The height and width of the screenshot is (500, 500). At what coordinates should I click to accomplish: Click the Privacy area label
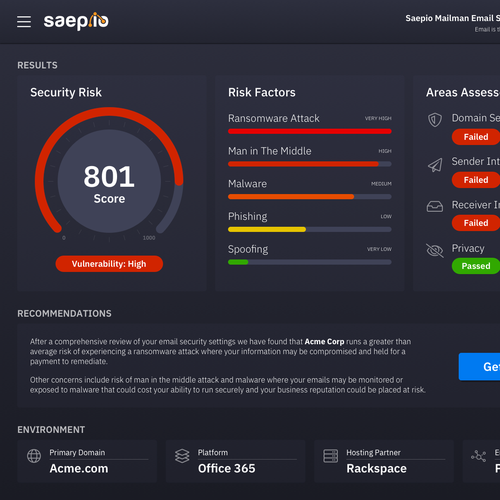pyautogui.click(x=468, y=248)
